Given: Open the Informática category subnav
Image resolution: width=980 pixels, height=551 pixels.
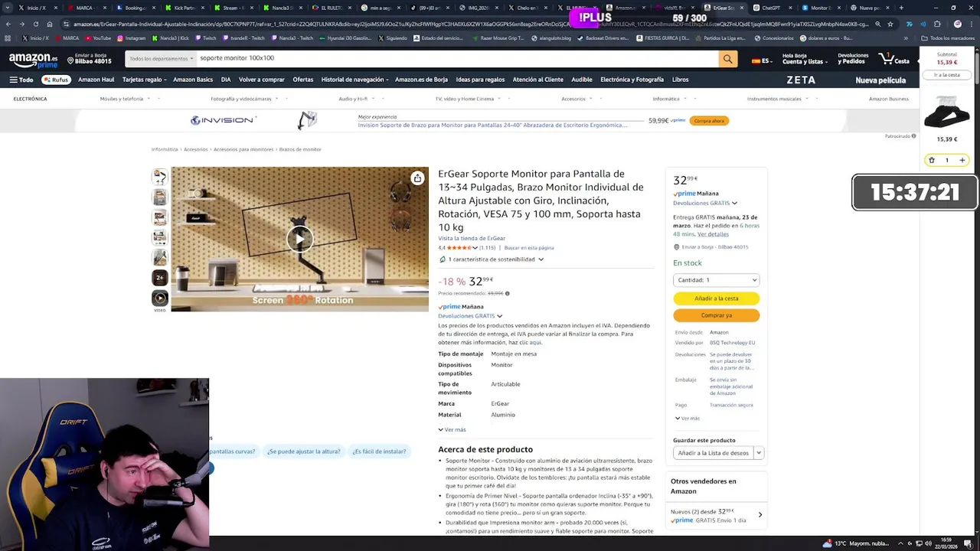Looking at the screenshot, I should pyautogui.click(x=668, y=99).
